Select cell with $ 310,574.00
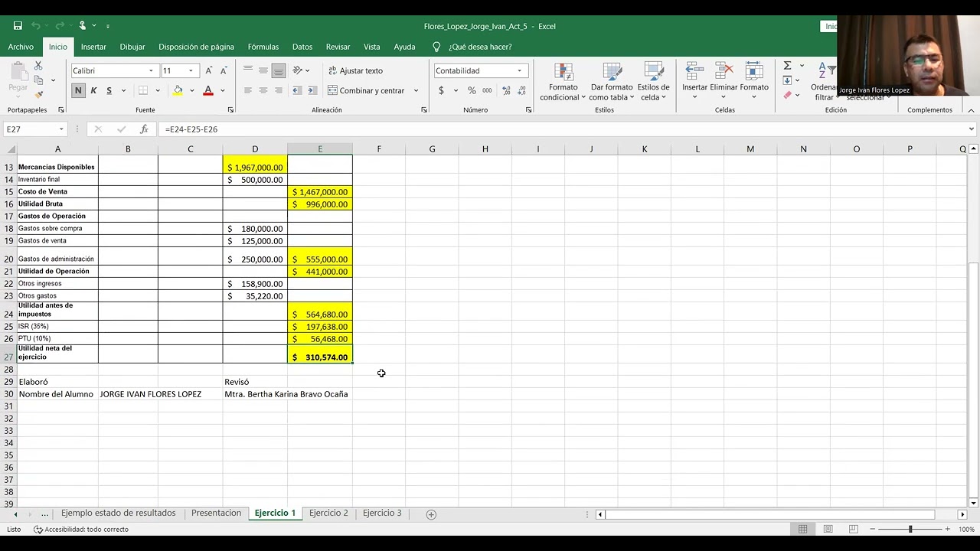980x551 pixels. [320, 354]
